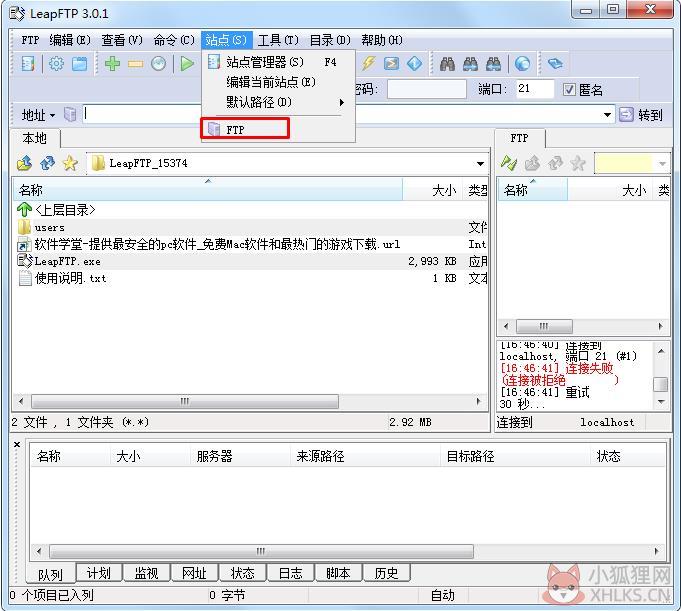Open the 目录(D) menu
This screenshot has width=681, height=611.
330,40
